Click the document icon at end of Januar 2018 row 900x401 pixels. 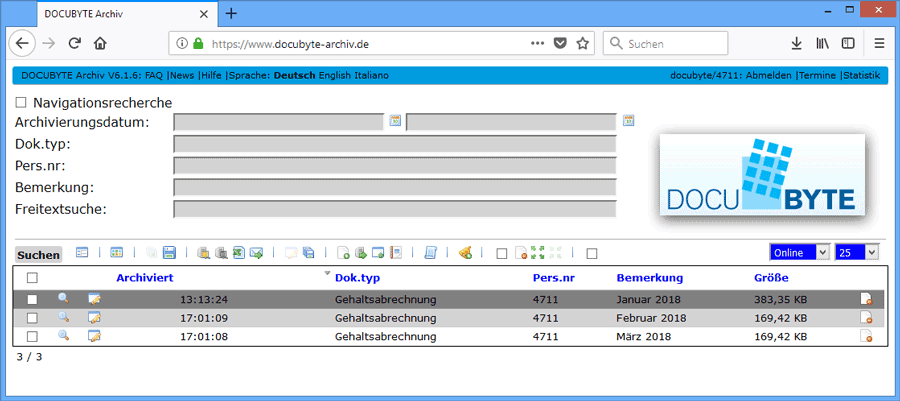866,299
